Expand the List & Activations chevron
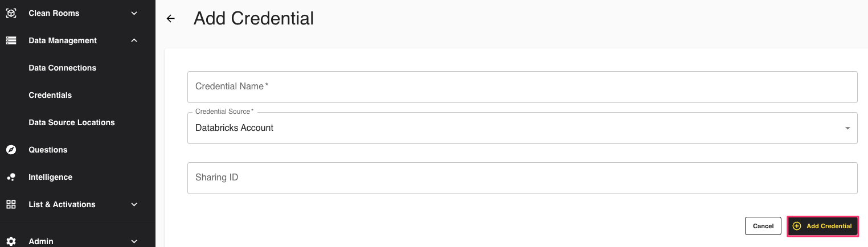The image size is (868, 247). [134, 204]
